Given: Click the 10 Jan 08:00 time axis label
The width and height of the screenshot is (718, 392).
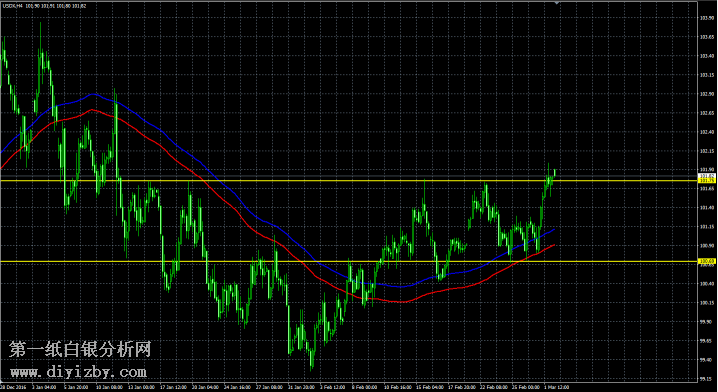Looking at the screenshot, I should (109, 387).
